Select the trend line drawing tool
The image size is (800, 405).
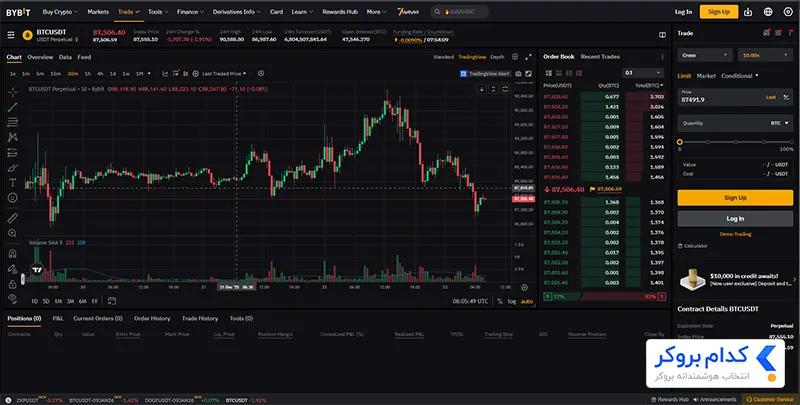(x=13, y=107)
